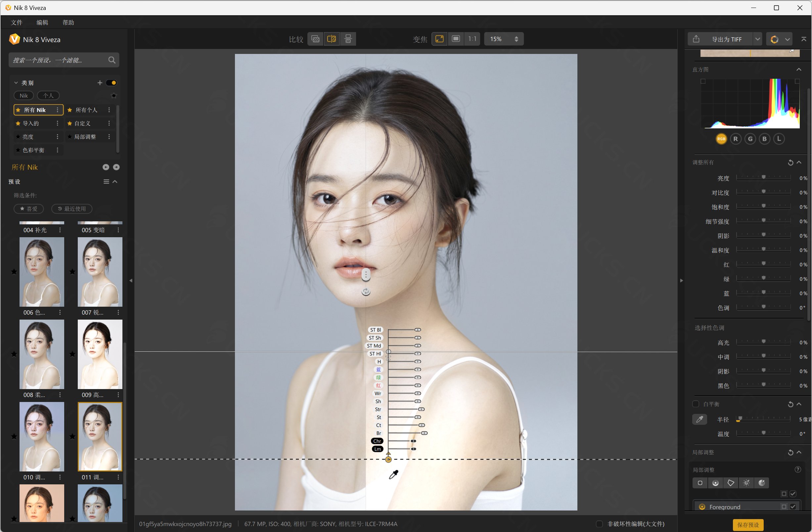This screenshot has height=532, width=812.
Task: Select the L luminance histogram channel
Action: pyautogui.click(x=779, y=139)
